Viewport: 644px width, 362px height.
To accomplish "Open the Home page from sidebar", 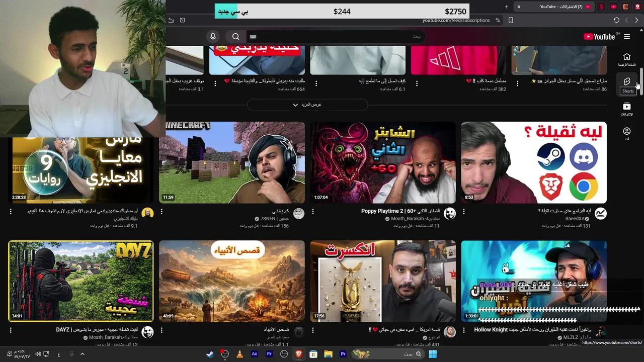I will point(627,59).
